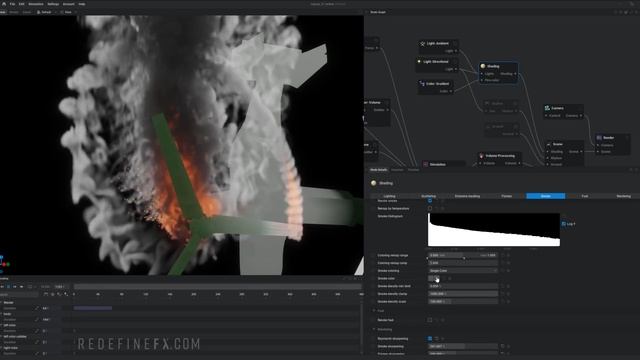Open the Node details panel tab
The width and height of the screenshot is (640, 360).
(378, 170)
